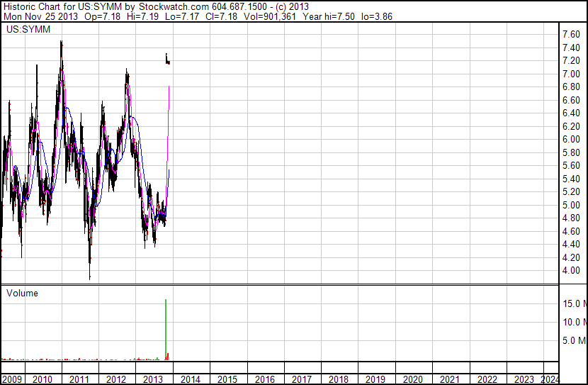Screen dimensions: 588x385
Task: Click the 2009 year label on the time axis
Action: tap(11, 379)
